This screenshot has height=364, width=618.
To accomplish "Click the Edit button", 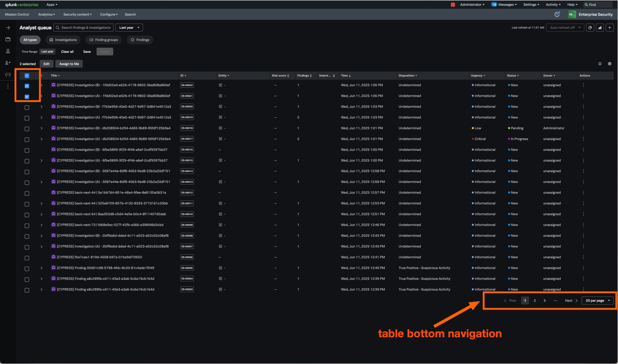I will point(46,64).
